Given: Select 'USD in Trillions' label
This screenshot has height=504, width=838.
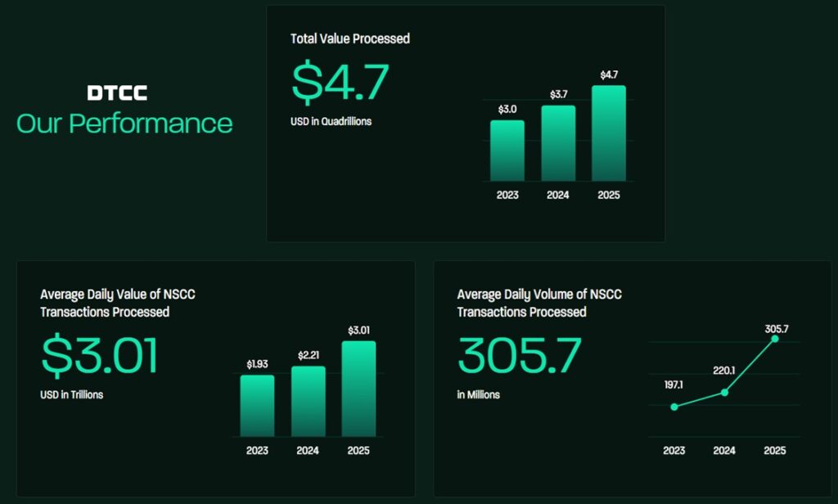Looking at the screenshot, I should [72, 395].
